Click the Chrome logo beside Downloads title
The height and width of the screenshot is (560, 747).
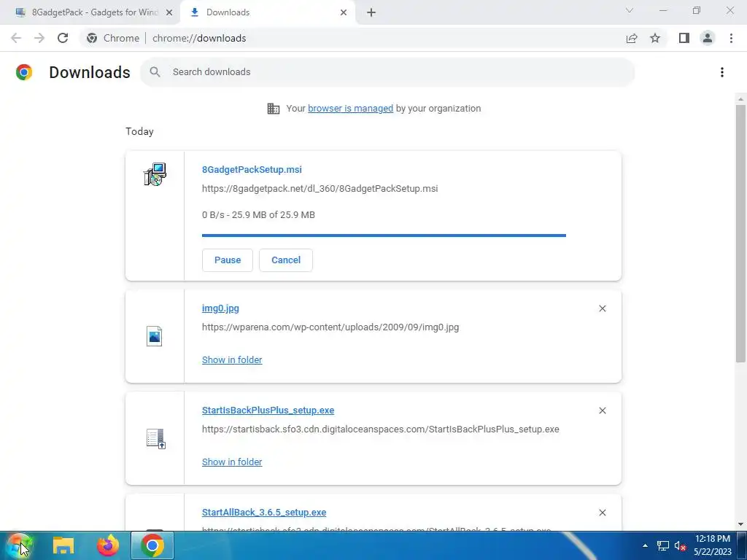click(24, 72)
